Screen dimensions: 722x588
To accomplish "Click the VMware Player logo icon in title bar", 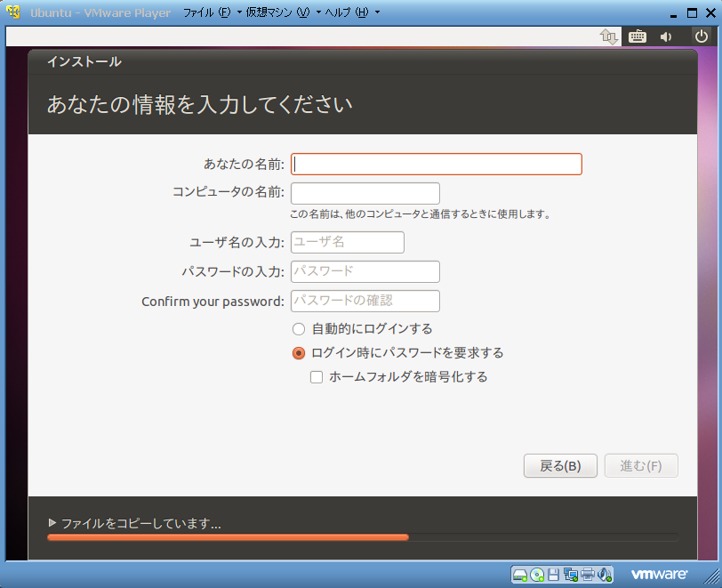I will tap(13, 12).
